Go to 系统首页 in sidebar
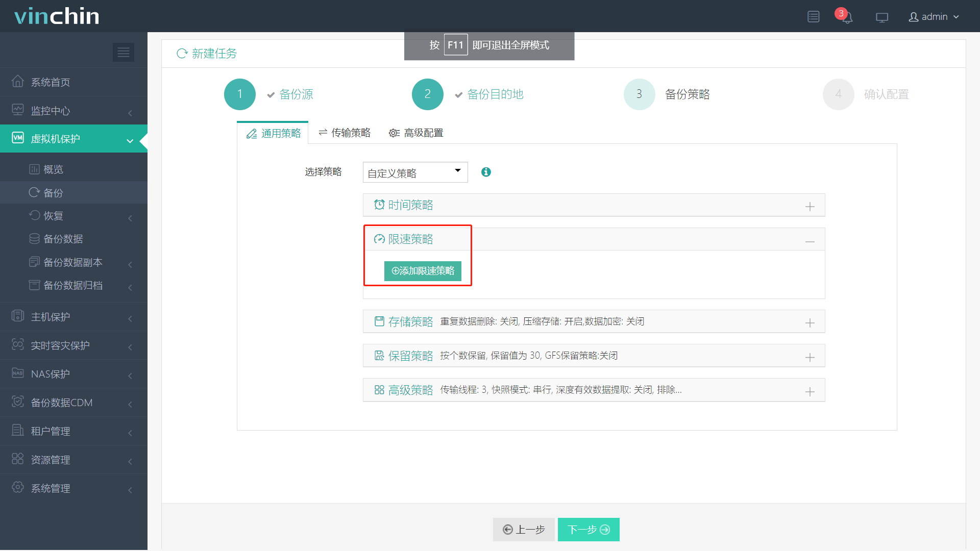The image size is (980, 551). coord(73,82)
